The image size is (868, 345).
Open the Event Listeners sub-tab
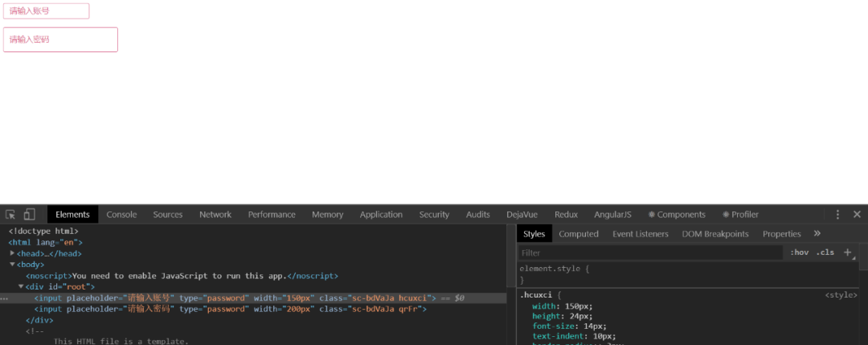click(x=641, y=234)
